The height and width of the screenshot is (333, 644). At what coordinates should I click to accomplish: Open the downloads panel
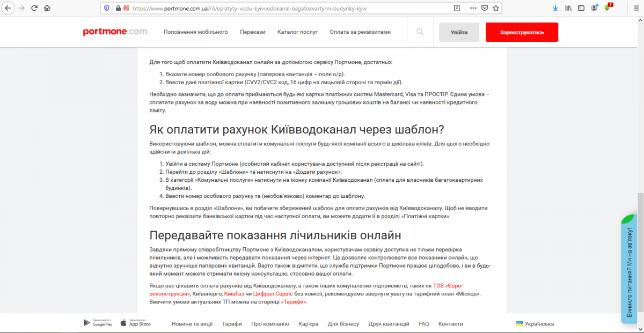click(x=555, y=8)
